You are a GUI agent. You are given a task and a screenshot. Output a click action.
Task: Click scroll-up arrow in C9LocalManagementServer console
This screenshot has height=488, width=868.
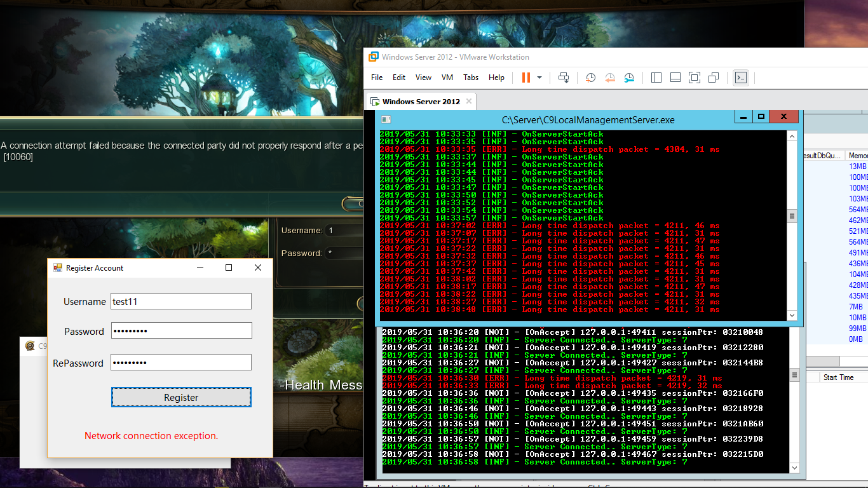coord(792,135)
